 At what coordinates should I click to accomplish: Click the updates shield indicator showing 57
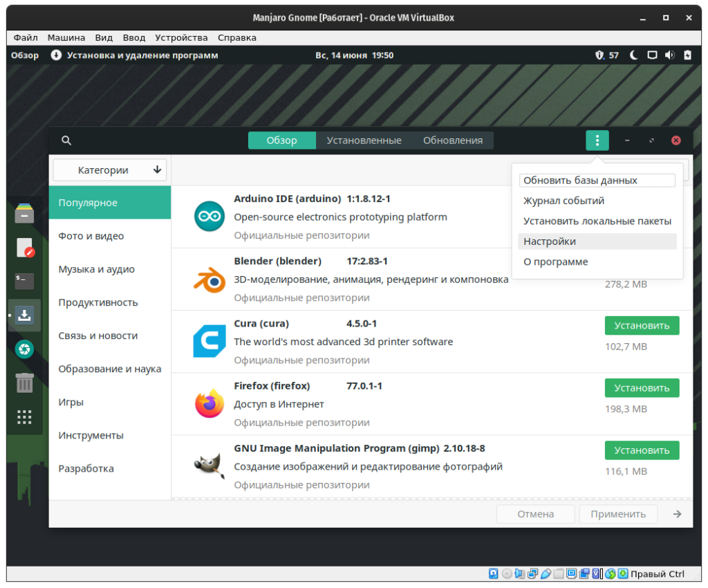[x=606, y=55]
